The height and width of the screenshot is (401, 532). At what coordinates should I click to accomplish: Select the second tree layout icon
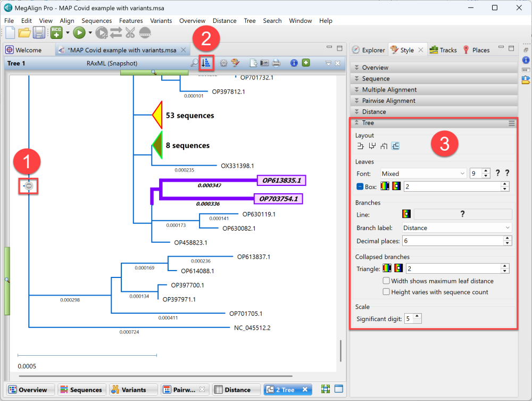[x=372, y=146]
